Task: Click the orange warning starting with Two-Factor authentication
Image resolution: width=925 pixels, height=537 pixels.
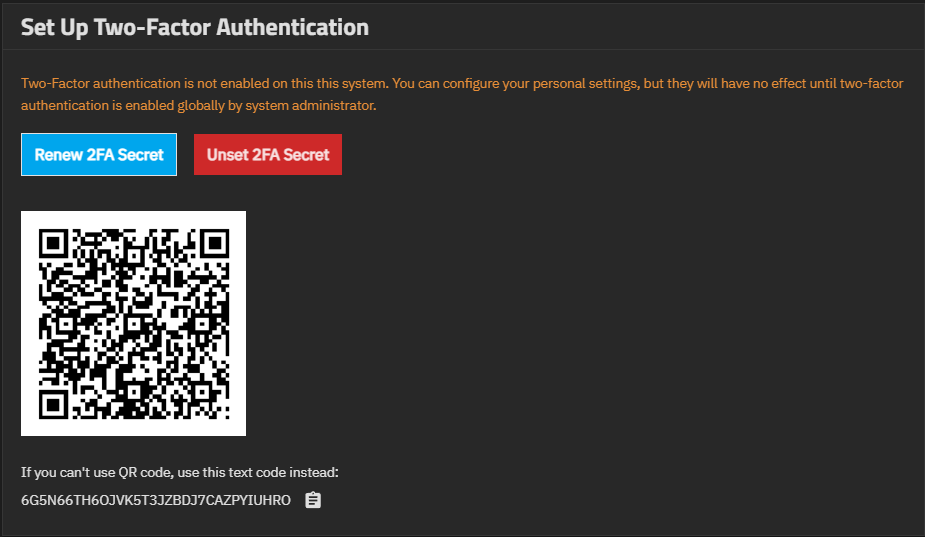Action: coord(330,82)
